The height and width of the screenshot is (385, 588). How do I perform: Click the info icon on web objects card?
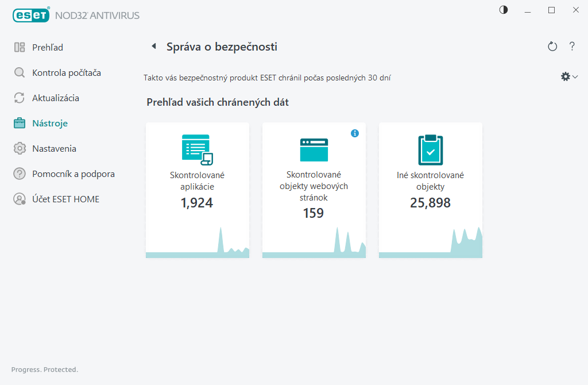(x=355, y=133)
